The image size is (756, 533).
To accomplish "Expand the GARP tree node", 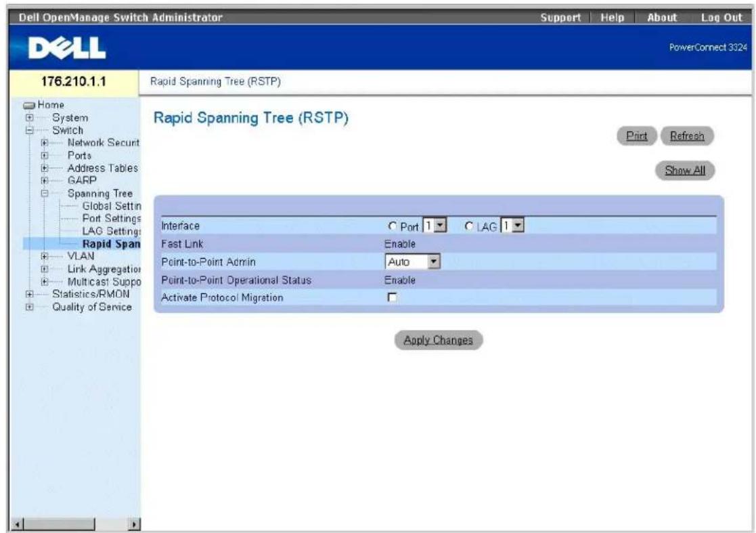I will coord(45,180).
